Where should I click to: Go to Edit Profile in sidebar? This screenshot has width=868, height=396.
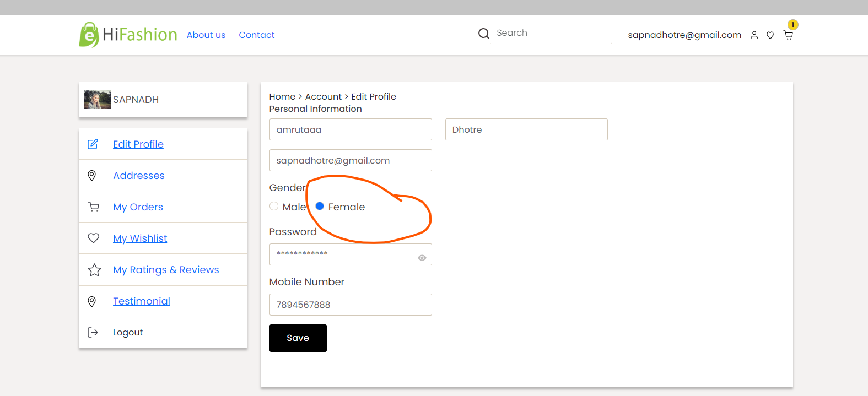click(x=138, y=144)
